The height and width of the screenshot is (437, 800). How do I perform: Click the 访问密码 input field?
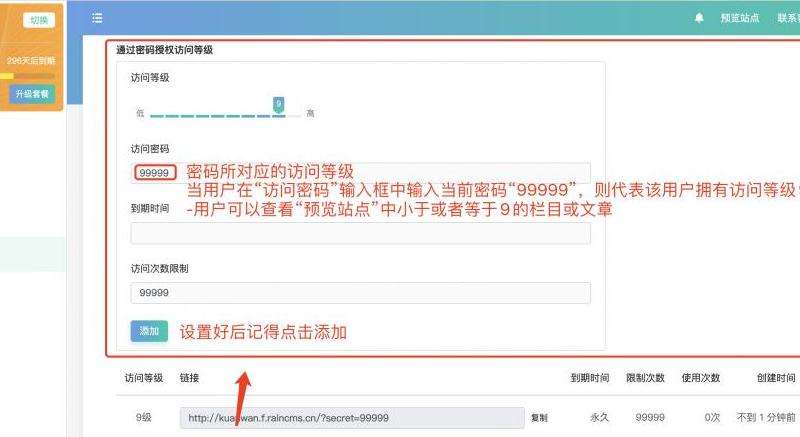coord(361,173)
